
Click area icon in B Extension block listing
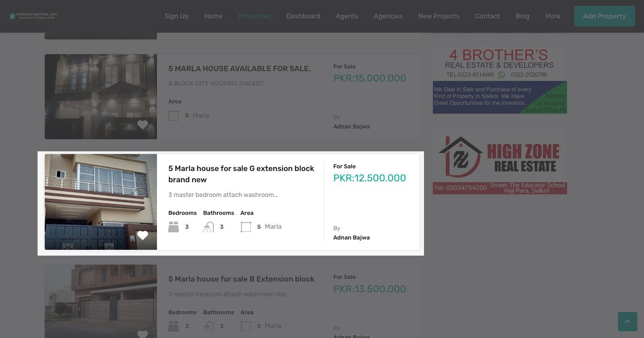(246, 326)
